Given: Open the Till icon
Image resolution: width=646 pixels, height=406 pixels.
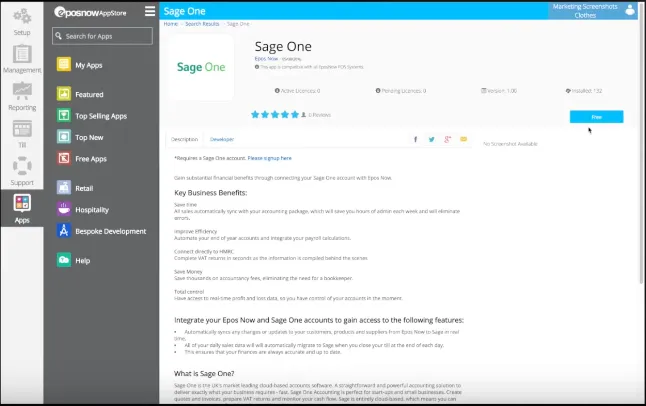Looking at the screenshot, I should coord(22,129).
